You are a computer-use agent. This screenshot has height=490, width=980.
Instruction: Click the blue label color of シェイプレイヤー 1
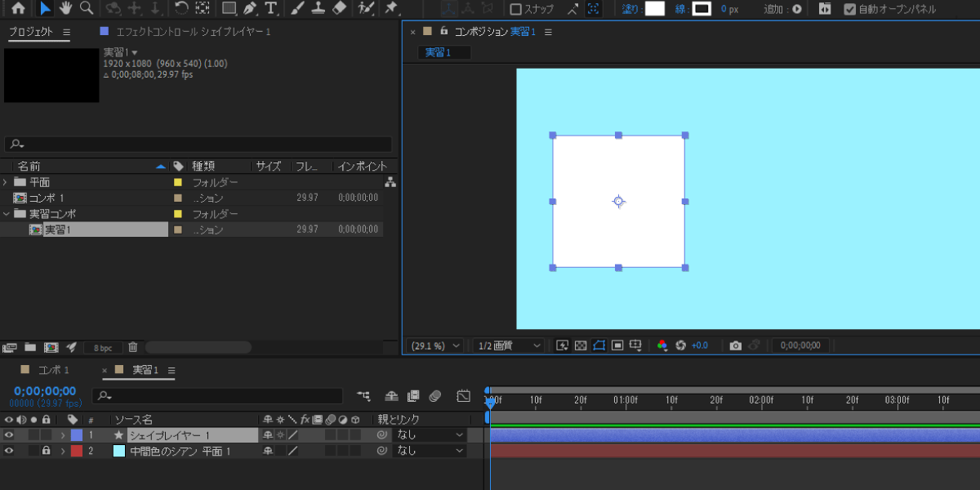tap(77, 435)
